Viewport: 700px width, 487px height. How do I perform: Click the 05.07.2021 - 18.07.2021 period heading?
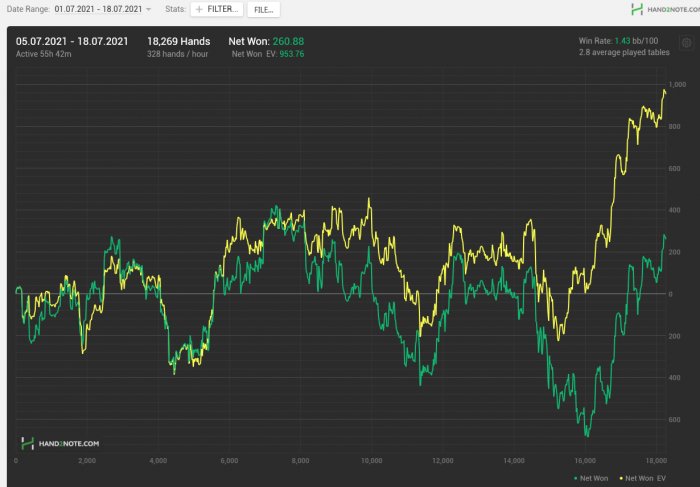[x=71, y=41]
